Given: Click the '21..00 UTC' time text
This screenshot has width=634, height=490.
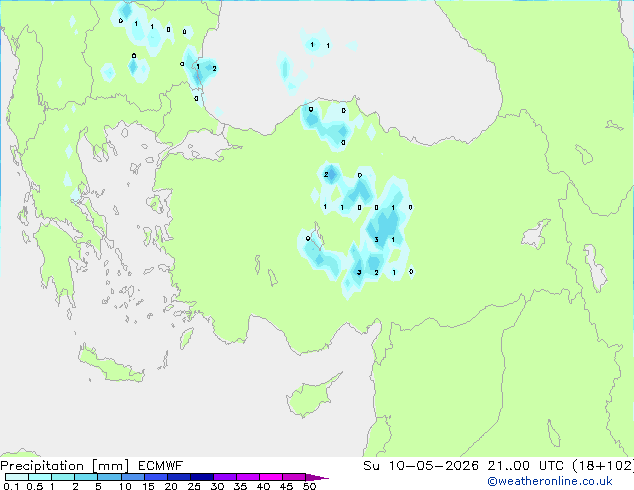Looking at the screenshot, I should (526, 466).
